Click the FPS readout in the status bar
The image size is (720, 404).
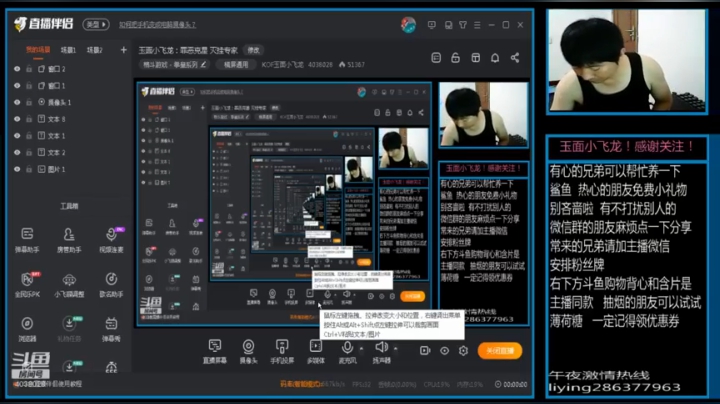(361, 384)
